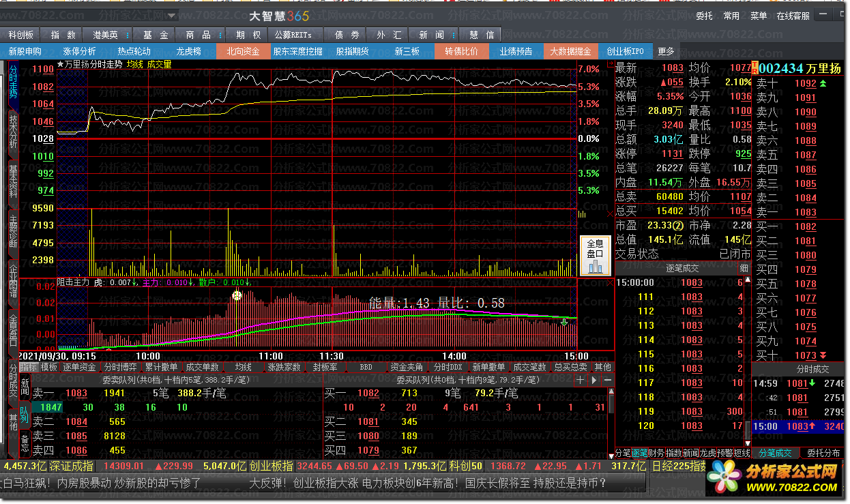
Task: Select the 总买总卖 indicator tab
Action: (x=570, y=367)
